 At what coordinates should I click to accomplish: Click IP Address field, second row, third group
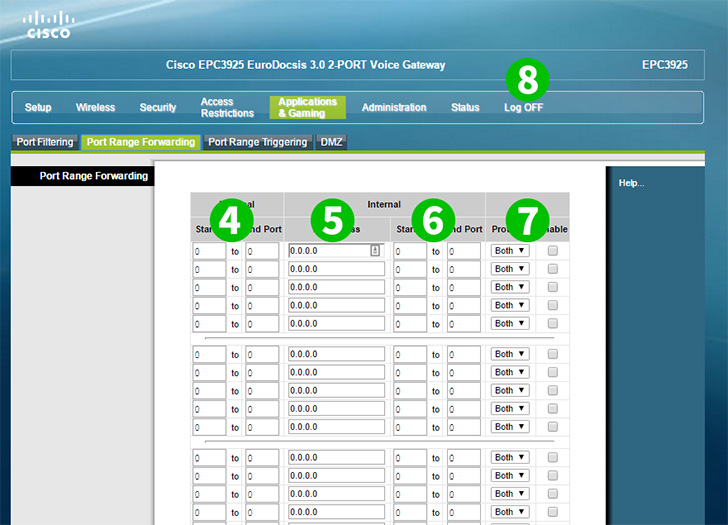(336, 476)
